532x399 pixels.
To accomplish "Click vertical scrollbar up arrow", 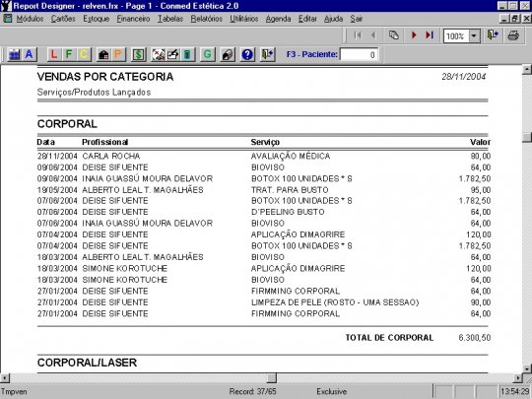I will 526,70.
